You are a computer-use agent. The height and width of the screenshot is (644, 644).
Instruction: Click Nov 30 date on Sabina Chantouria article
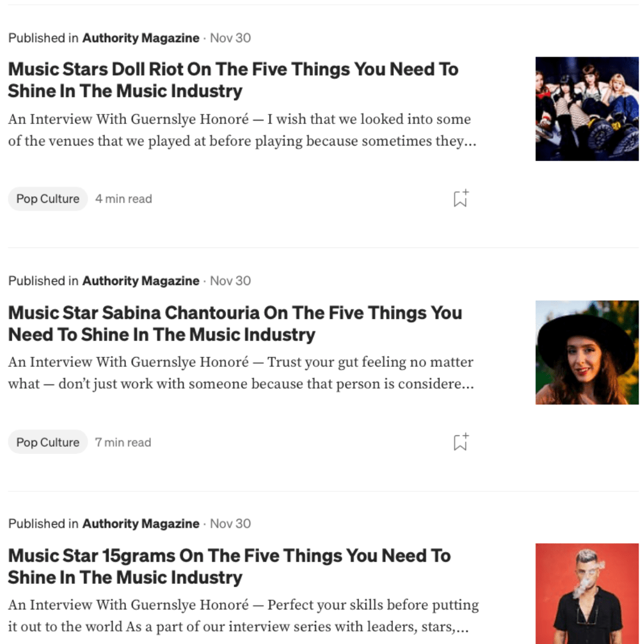coord(230,281)
